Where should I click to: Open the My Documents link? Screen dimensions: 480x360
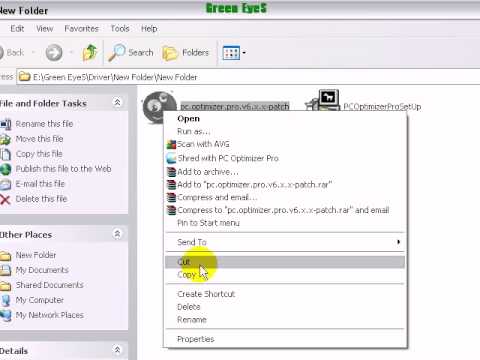tap(42, 270)
